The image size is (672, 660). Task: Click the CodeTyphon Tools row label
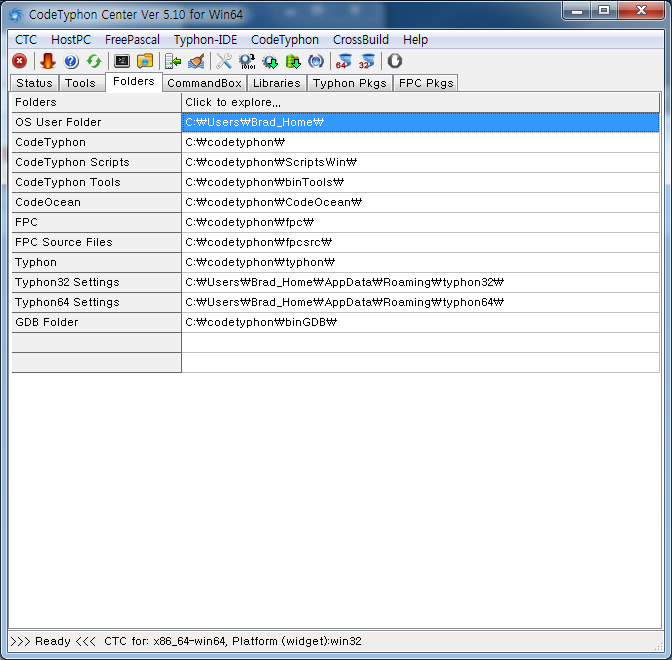[x=96, y=183]
